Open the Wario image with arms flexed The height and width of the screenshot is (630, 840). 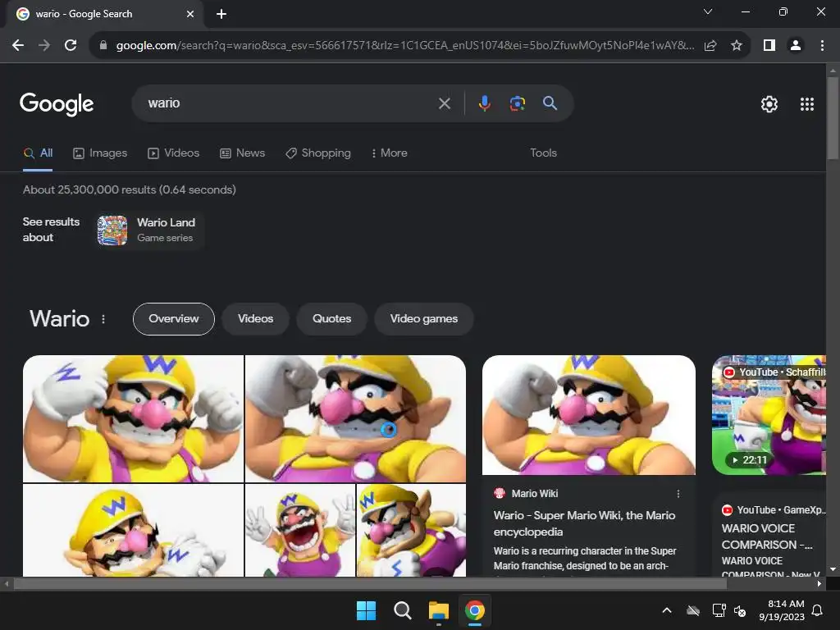pos(134,419)
